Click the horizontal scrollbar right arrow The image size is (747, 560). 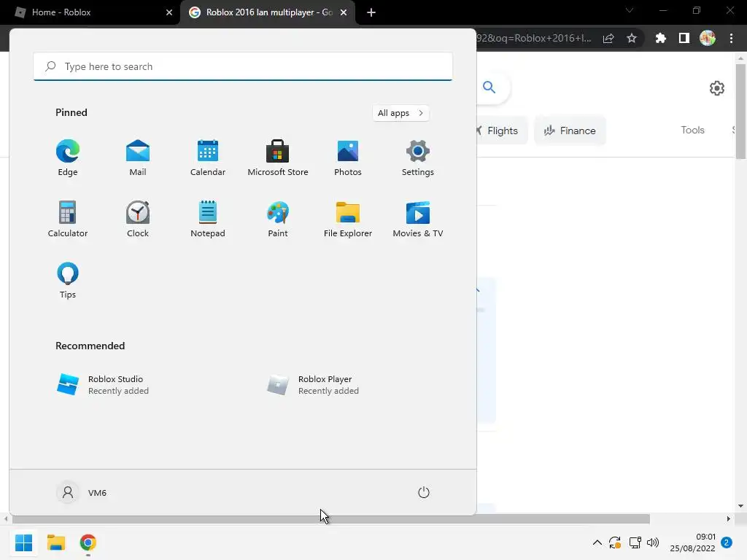tap(729, 518)
